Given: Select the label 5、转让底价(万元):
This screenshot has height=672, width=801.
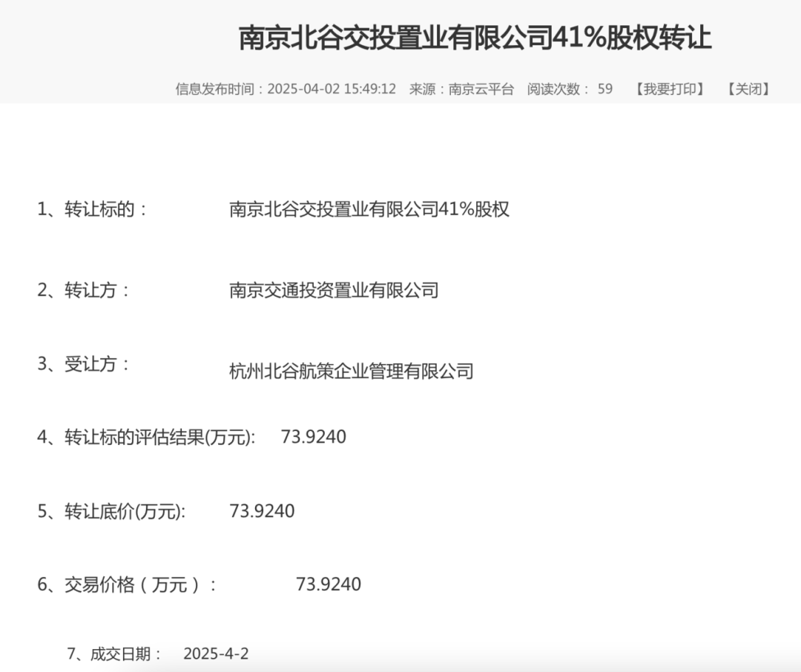Looking at the screenshot, I should pyautogui.click(x=111, y=511).
